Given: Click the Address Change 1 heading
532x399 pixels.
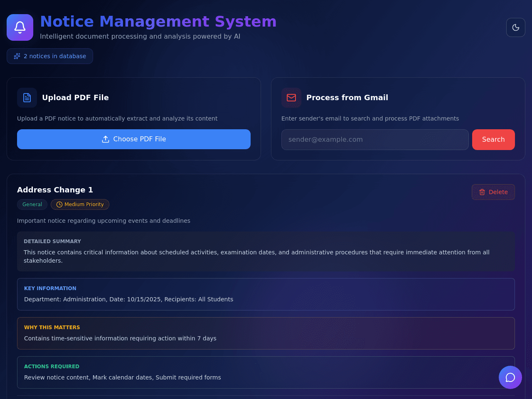Looking at the screenshot, I should (55, 190).
